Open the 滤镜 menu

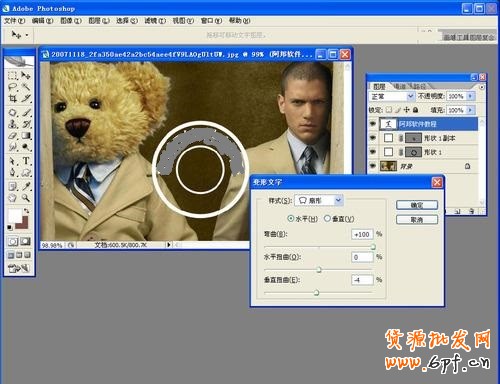point(155,21)
